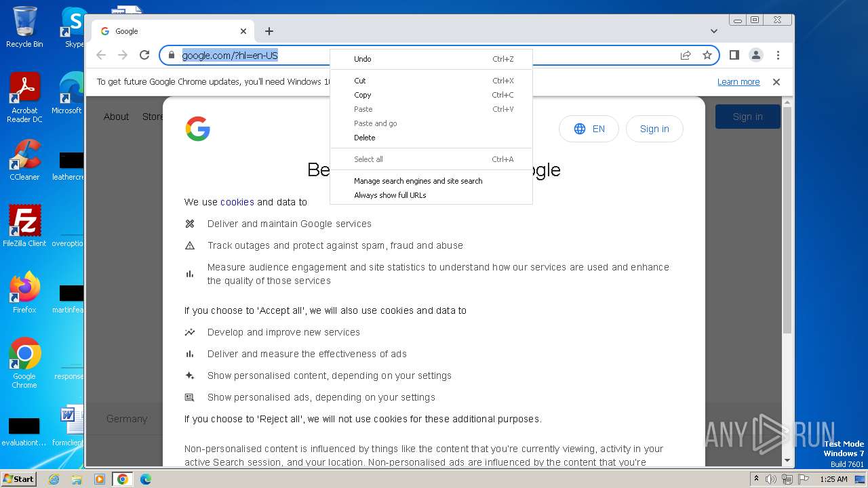Viewport: 868px width, 488px height.
Task: Click the scrollbar down arrow
Action: [787, 461]
